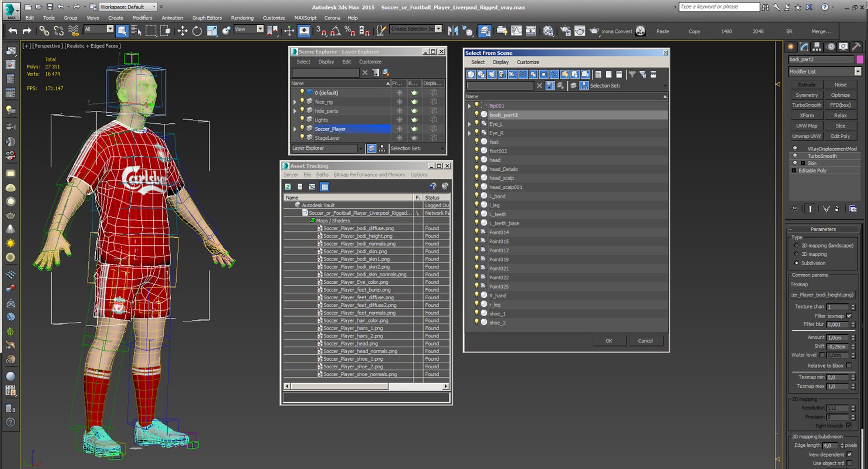This screenshot has height=469, width=868.
Task: Click the Amount spinner arrows
Action: [853, 338]
